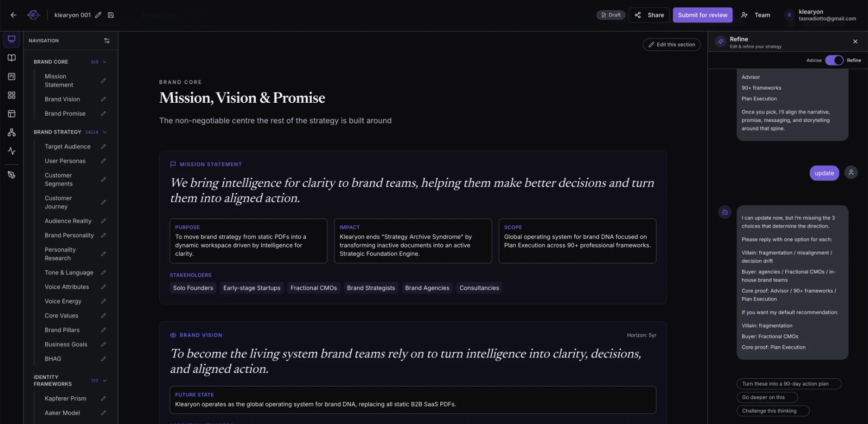Click Submit for review button
This screenshot has height=424, width=868.
pos(703,15)
